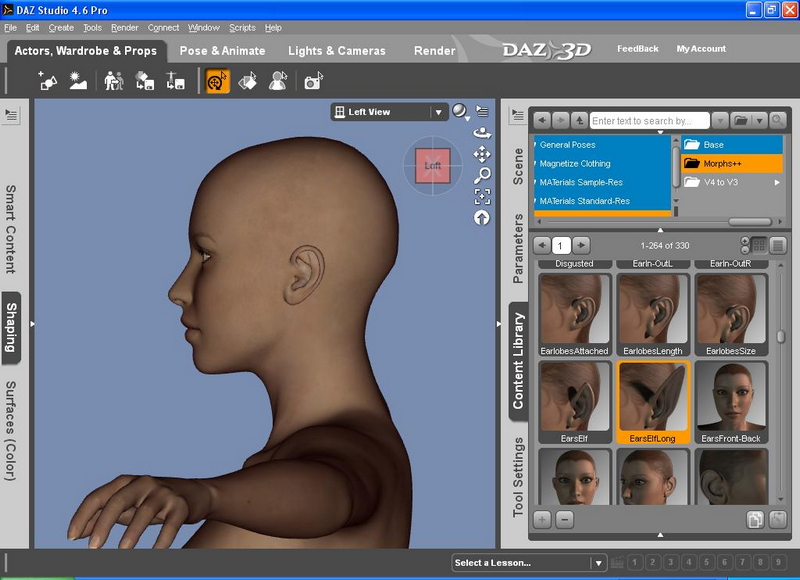Screen dimensions: 800x580
Task: Open the viewport options menu icon
Action: point(482,111)
